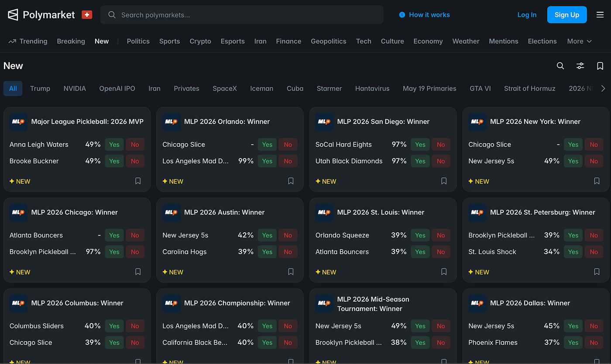Buy Yes for St. Louis Shock
The height and width of the screenshot is (364, 611).
click(x=573, y=252)
